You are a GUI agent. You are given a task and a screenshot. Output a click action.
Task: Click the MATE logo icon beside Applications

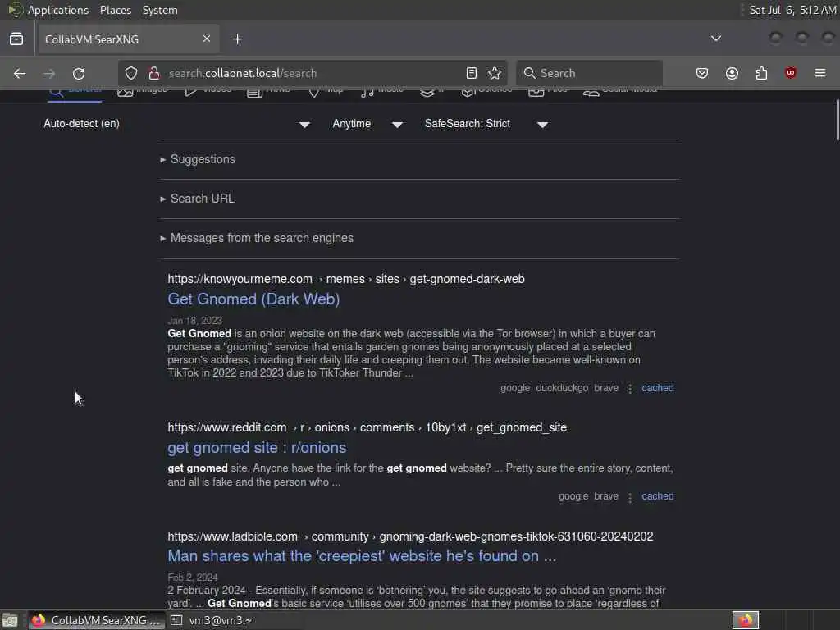(x=14, y=10)
